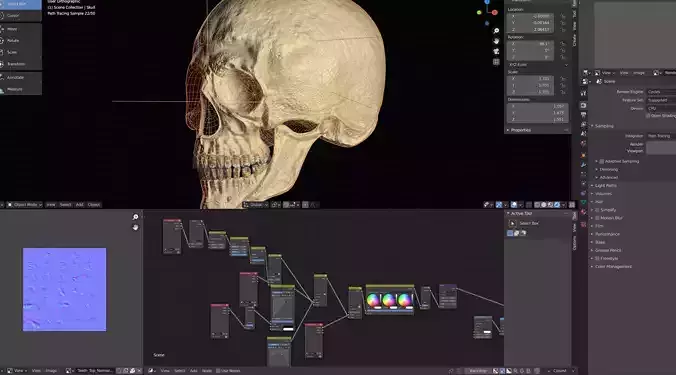Viewport: 676px width, 375px height.
Task: Click first color wheel in Color Balance node
Action: pyautogui.click(x=373, y=300)
